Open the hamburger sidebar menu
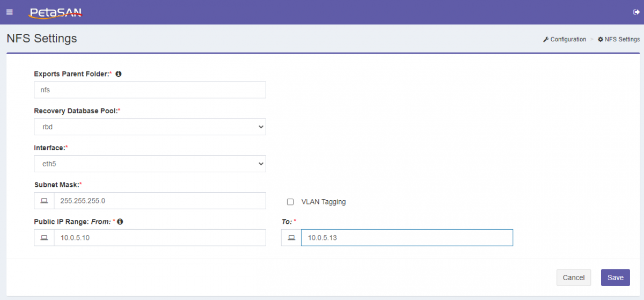Viewport: 644px width, 300px height. tap(9, 12)
